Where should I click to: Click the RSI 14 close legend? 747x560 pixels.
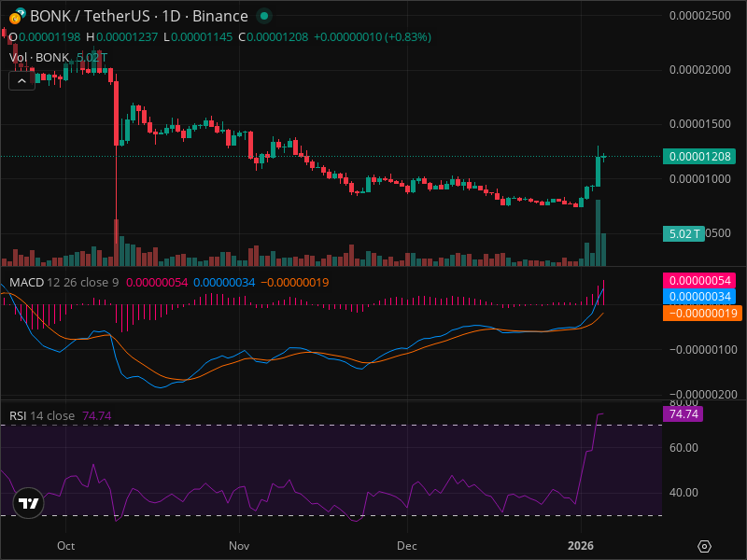pos(42,415)
